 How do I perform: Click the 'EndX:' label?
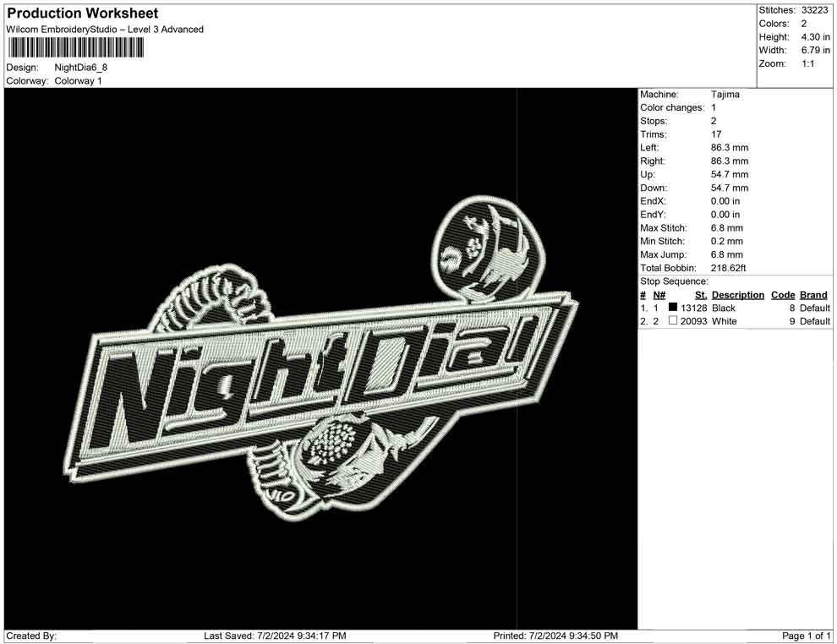point(653,201)
